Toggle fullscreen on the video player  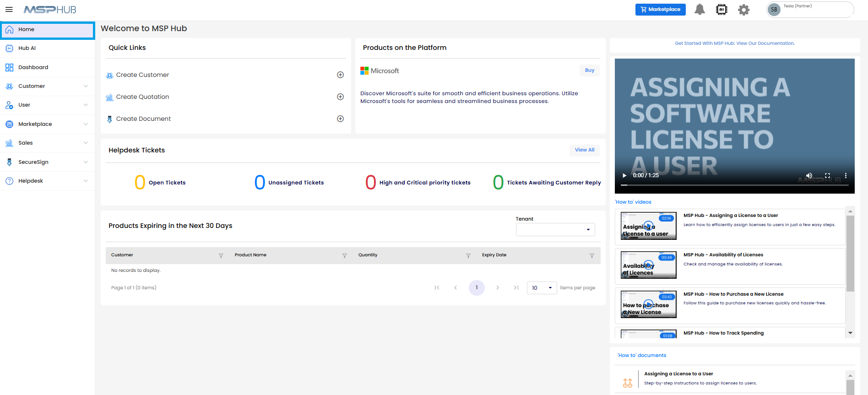827,176
